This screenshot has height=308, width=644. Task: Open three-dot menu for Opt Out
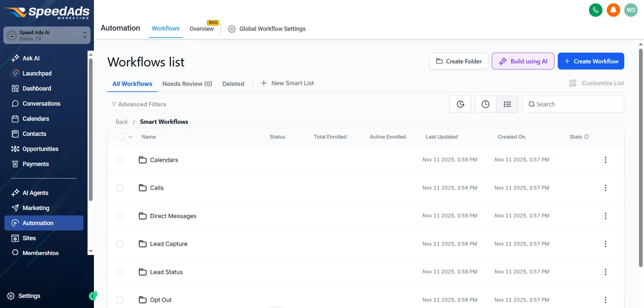point(605,300)
